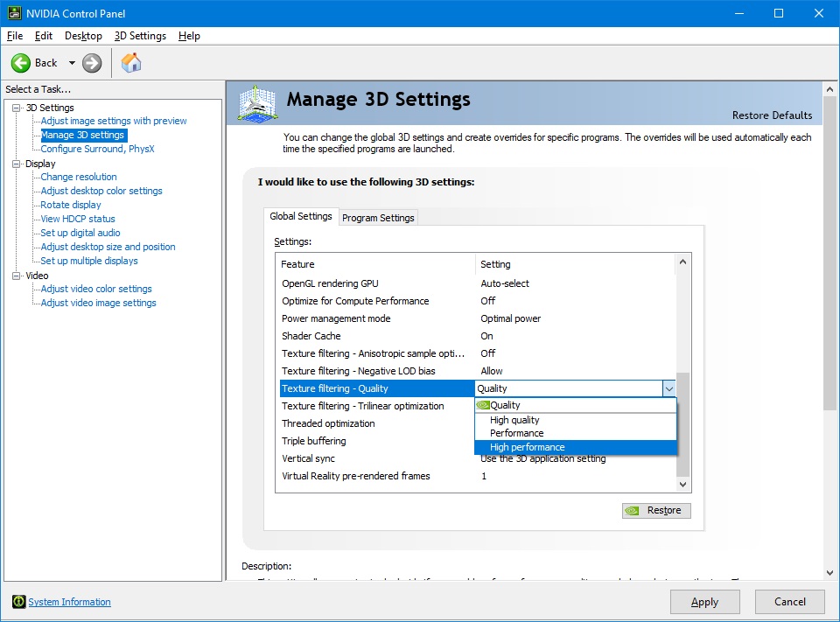Click the System Information icon
Screen dimensions: 840x622
[18, 602]
